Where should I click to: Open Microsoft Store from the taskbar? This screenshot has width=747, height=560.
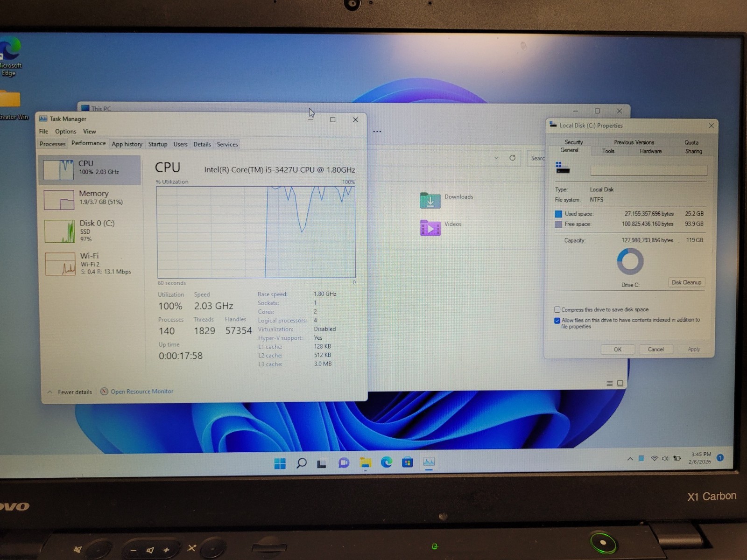[408, 462]
